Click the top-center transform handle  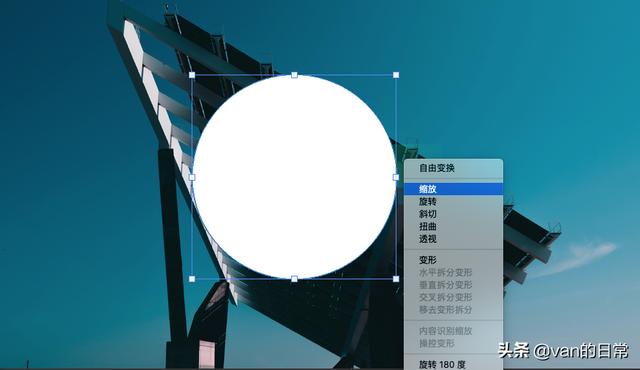(x=294, y=75)
